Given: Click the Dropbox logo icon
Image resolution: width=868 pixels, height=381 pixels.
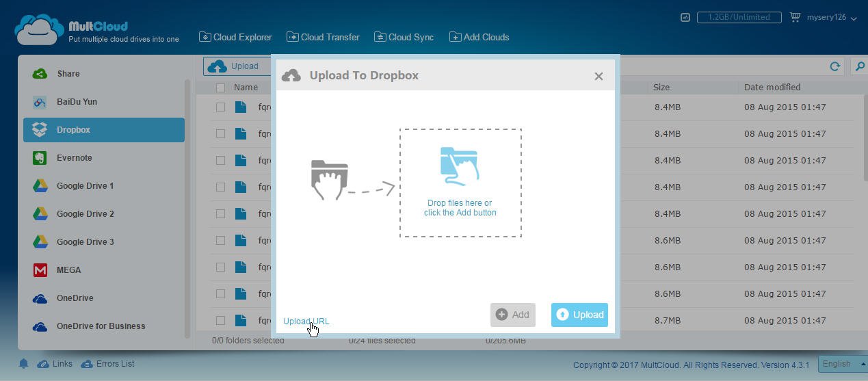Looking at the screenshot, I should pos(40,130).
